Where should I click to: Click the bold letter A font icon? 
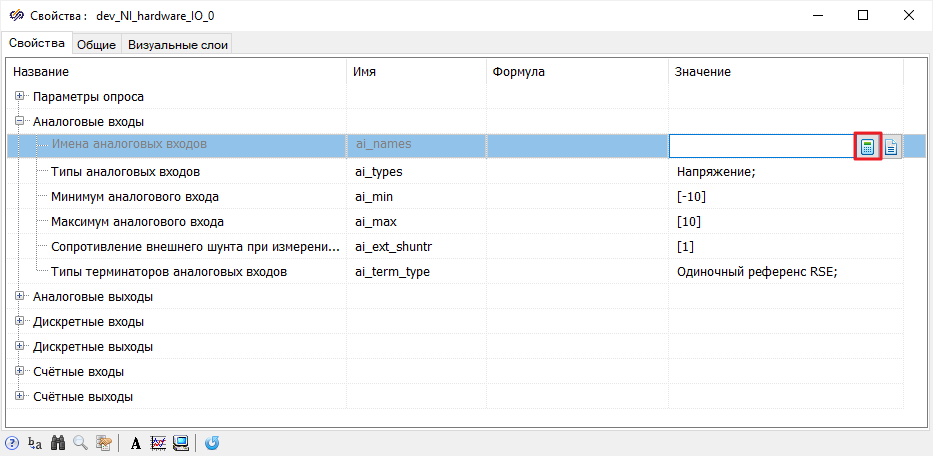135,443
